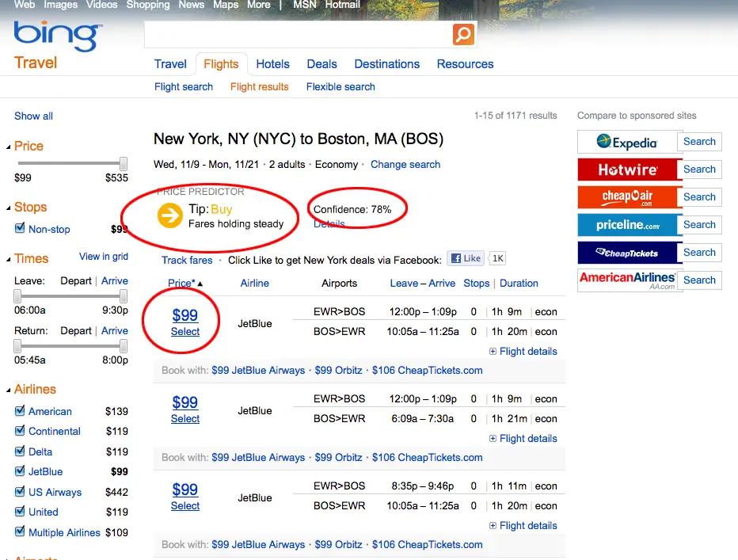Image resolution: width=738 pixels, height=560 pixels.
Task: Open the CheapTickets sponsored logo
Action: click(627, 253)
